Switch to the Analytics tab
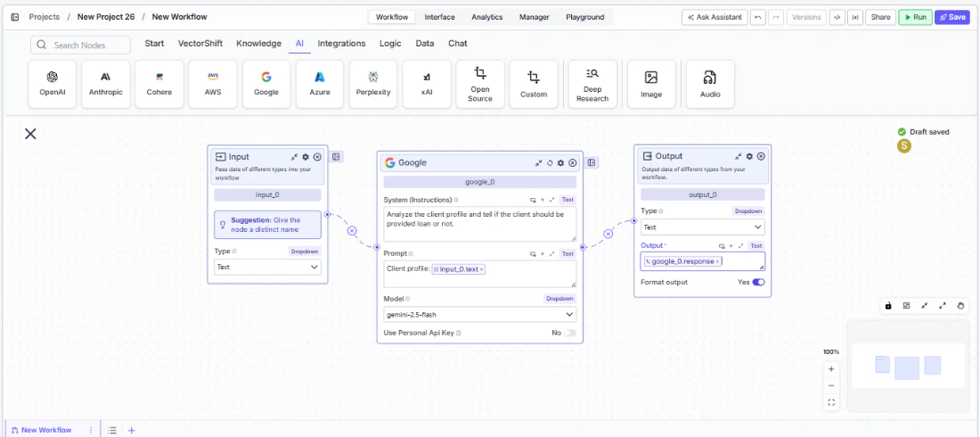980x437 pixels. [x=486, y=17]
